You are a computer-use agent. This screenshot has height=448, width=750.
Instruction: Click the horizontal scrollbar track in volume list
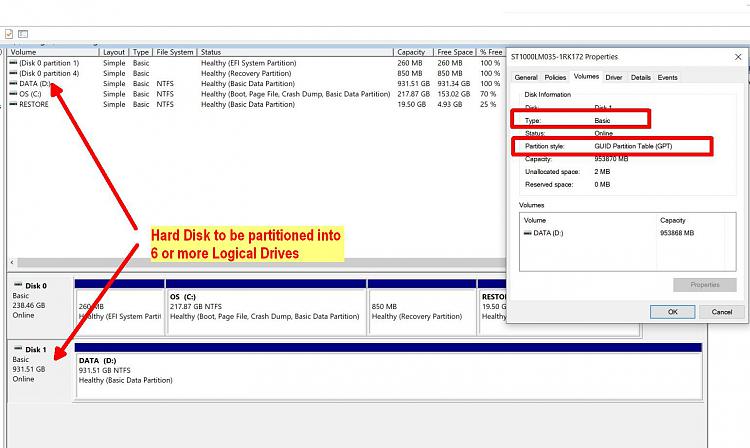tap(261, 262)
